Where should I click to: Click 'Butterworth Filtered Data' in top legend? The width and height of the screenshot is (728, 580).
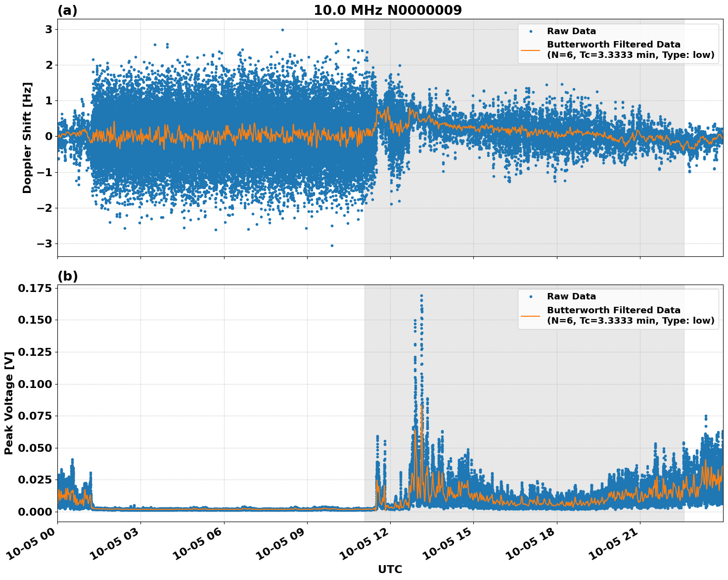point(614,45)
